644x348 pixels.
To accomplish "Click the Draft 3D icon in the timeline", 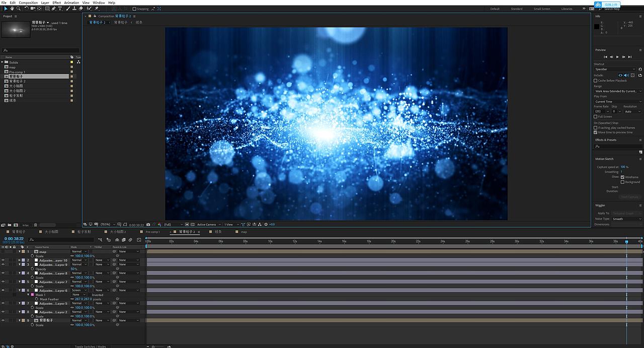I will click(109, 240).
